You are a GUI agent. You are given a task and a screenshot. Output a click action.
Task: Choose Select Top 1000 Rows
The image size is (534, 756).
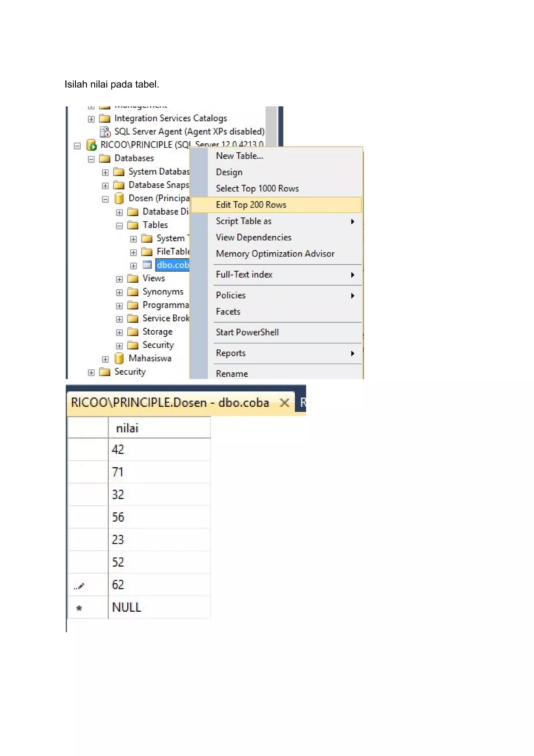click(257, 189)
